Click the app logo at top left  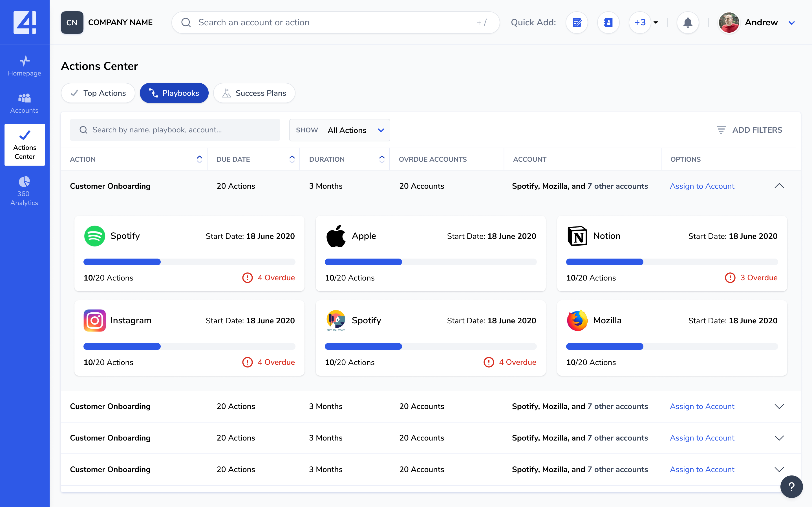pyautogui.click(x=25, y=22)
